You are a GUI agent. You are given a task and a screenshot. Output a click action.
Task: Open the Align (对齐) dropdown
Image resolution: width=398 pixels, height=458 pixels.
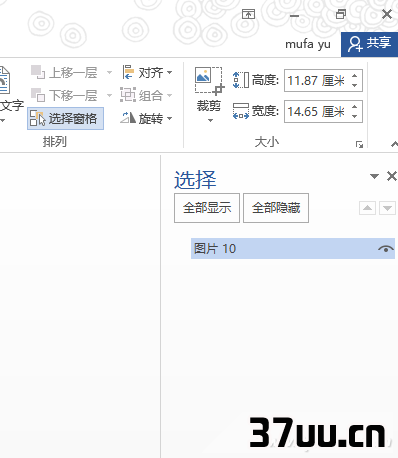click(147, 72)
